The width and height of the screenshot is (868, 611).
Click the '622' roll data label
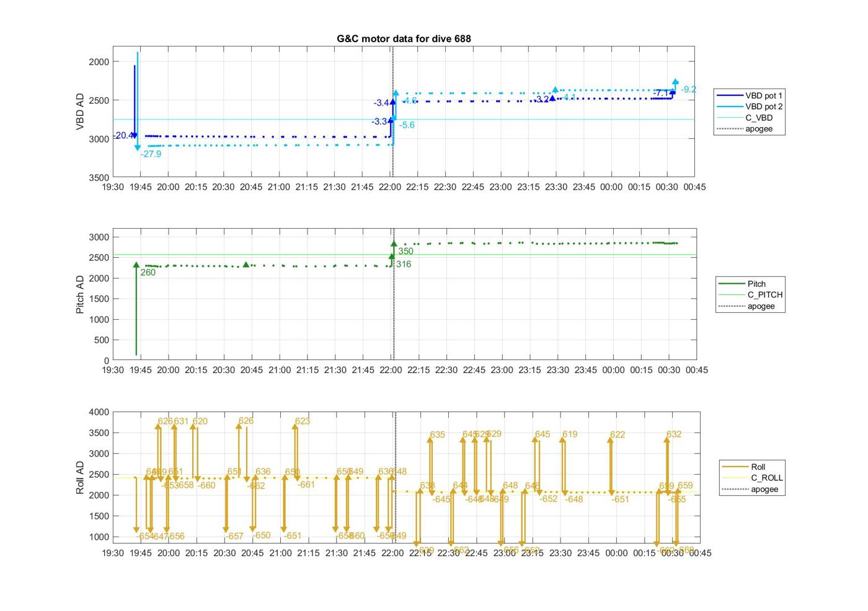617,435
